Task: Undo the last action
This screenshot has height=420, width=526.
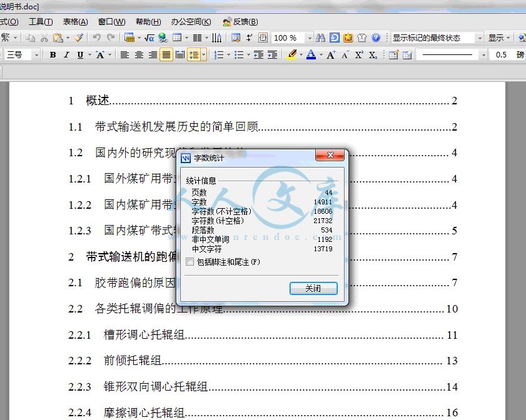Action: pos(96,37)
